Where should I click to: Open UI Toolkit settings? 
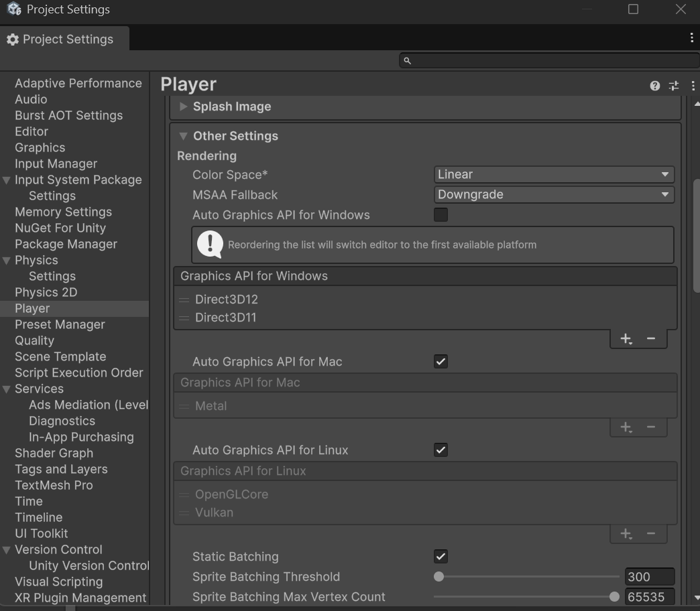click(41, 533)
